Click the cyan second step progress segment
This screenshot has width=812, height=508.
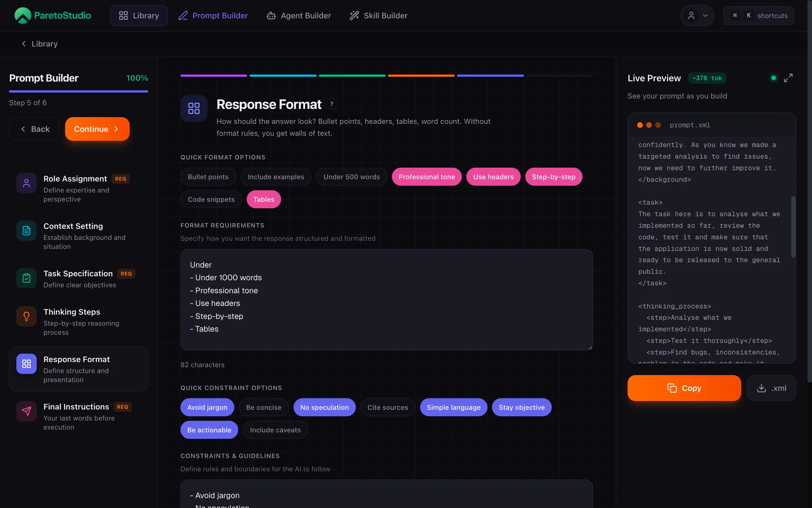283,76
